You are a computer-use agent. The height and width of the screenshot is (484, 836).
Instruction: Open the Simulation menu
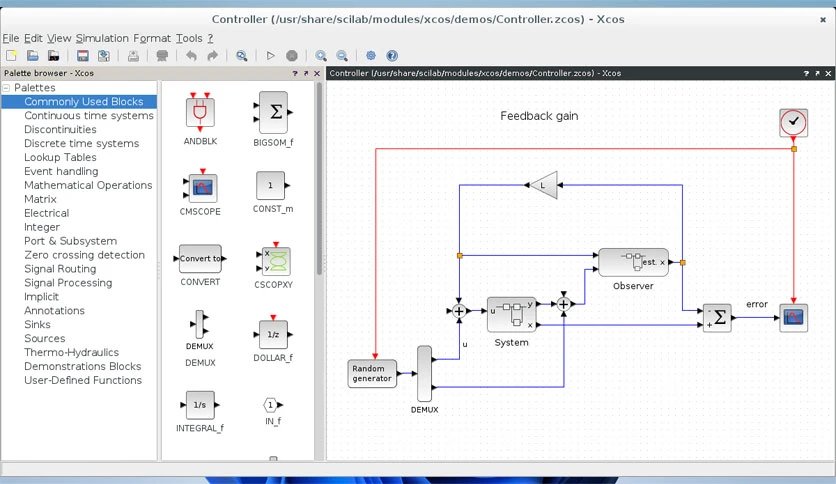[102, 38]
